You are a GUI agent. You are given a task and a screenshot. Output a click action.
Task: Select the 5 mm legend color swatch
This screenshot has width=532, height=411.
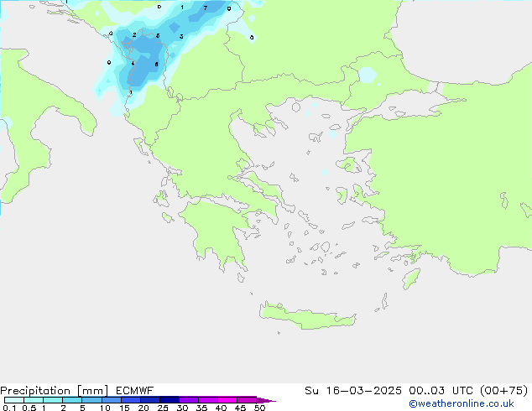[x=91, y=400]
